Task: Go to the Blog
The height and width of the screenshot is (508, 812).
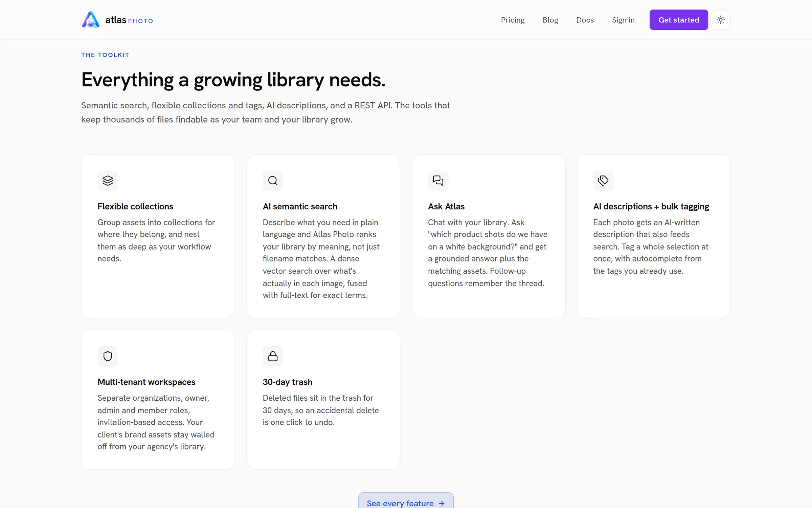Action: 550,20
